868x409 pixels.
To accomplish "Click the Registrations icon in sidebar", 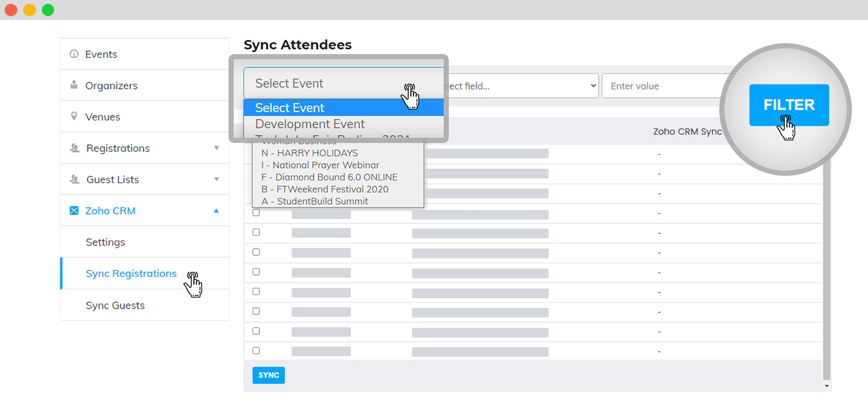I will point(75,148).
